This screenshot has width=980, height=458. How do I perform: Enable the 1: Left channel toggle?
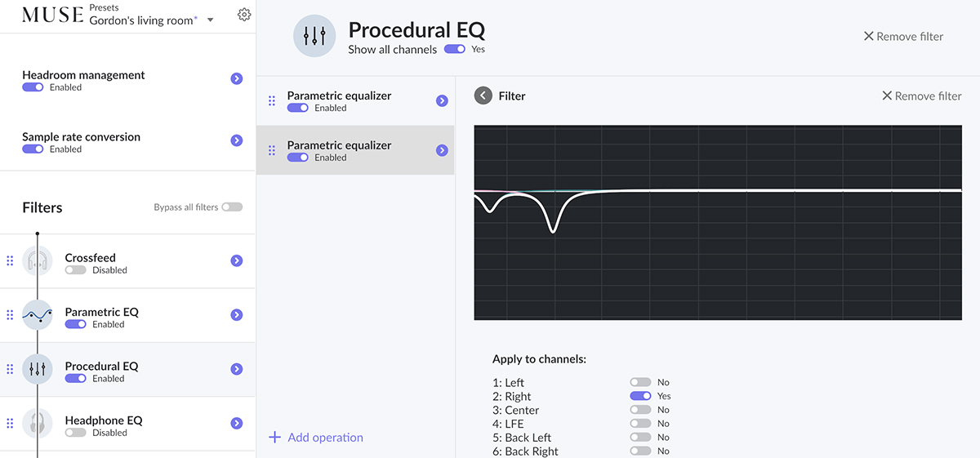(x=640, y=382)
